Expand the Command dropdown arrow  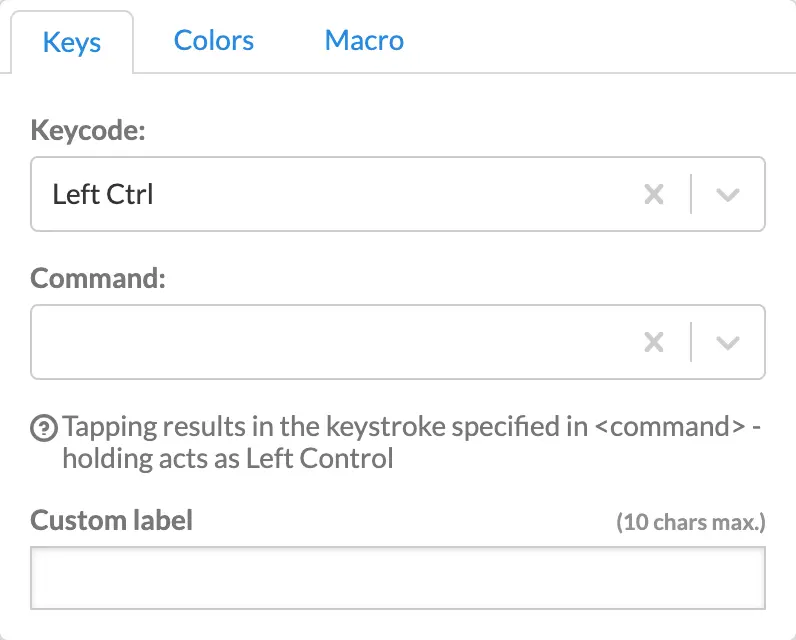click(728, 342)
